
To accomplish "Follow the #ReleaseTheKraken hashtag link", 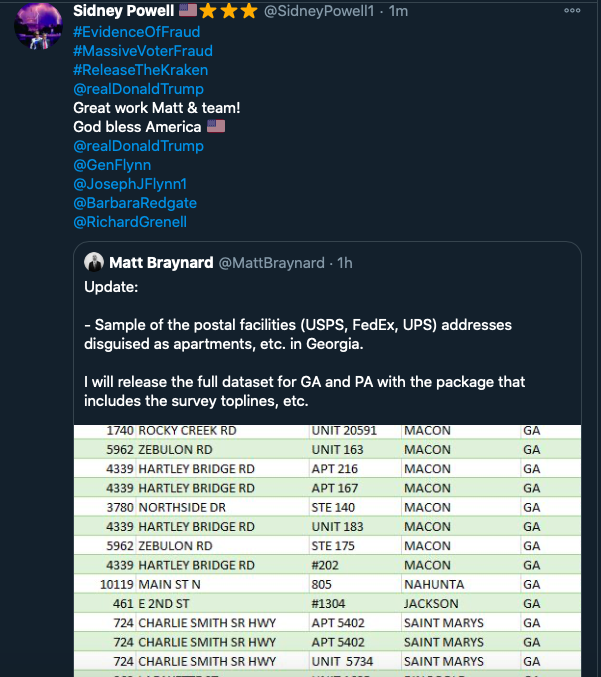I will tap(141, 70).
